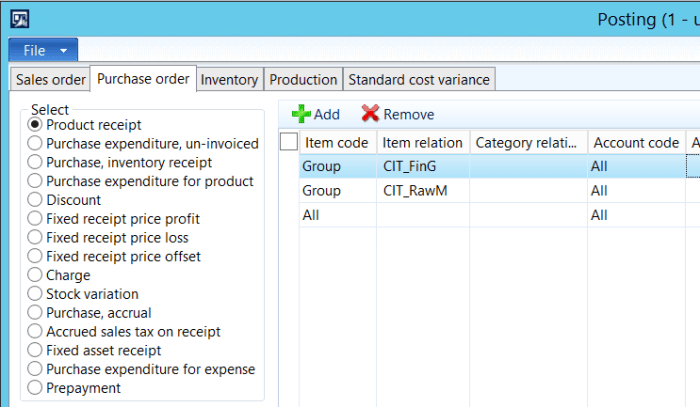Switch to the Standard cost variance tab
Screen dimensions: 700x407
419,79
